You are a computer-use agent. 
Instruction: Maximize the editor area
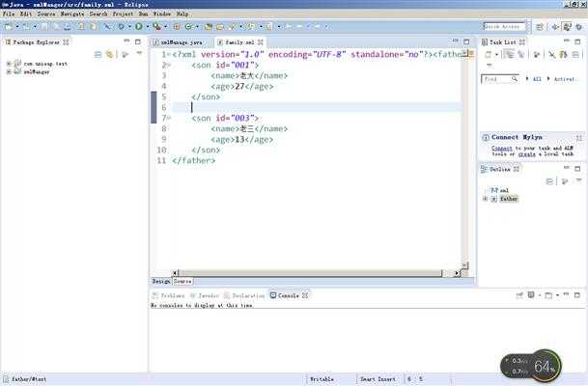pos(466,41)
